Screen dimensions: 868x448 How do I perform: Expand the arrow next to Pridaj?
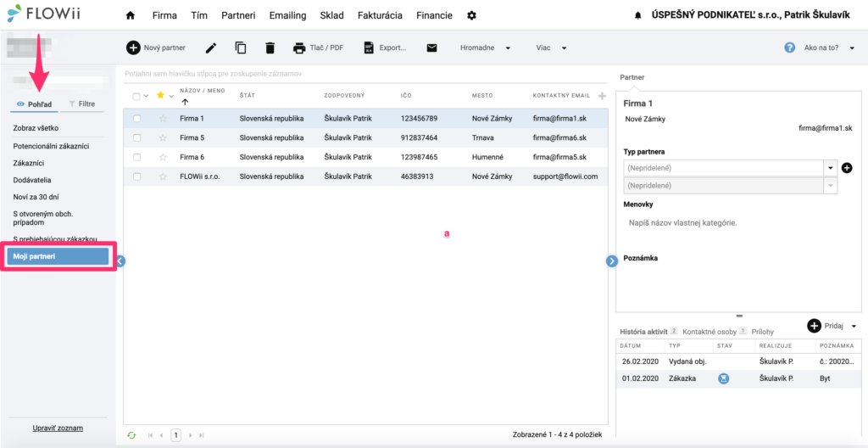pyautogui.click(x=854, y=326)
